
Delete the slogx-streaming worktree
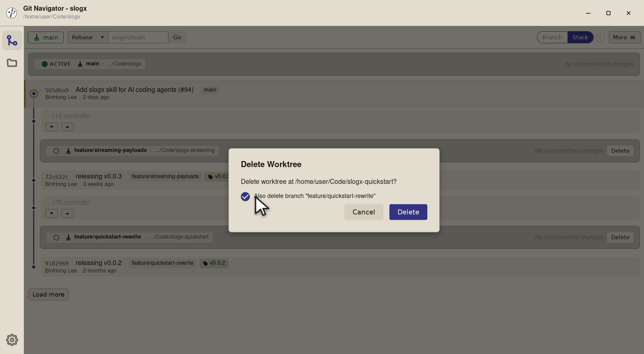620,151
